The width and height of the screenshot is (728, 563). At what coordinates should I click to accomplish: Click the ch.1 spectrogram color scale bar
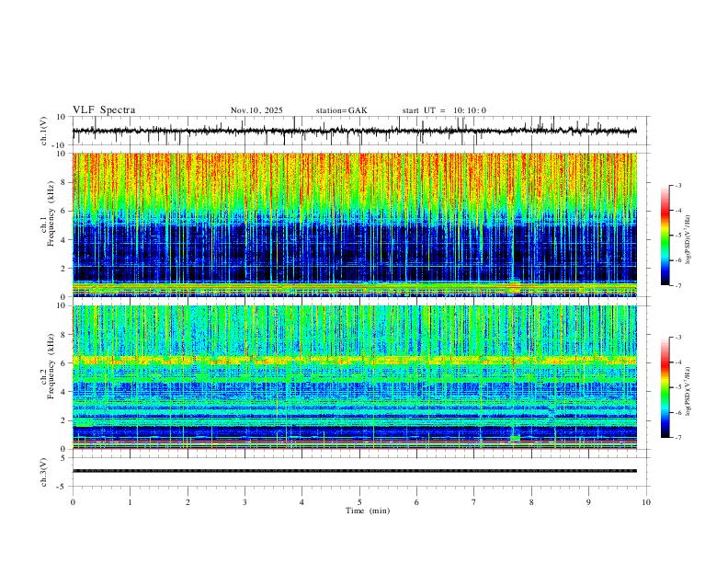[665, 236]
